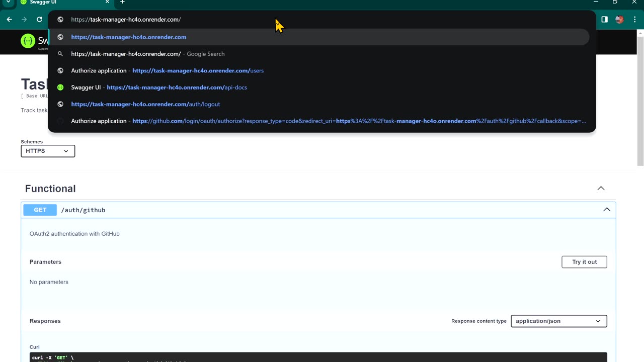This screenshot has width=644, height=362.
Task: Select the task-manager-hc4o.onrender.com top suggestion
Action: pos(319,37)
